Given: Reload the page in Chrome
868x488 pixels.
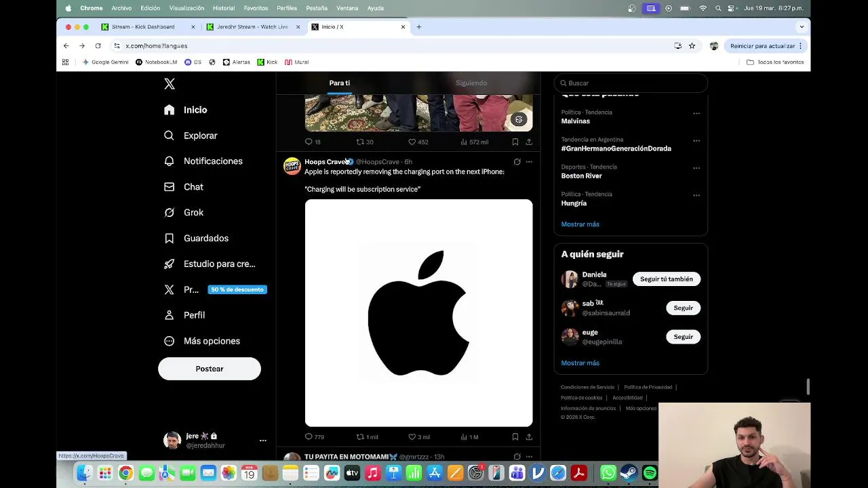Looking at the screenshot, I should coord(98,46).
